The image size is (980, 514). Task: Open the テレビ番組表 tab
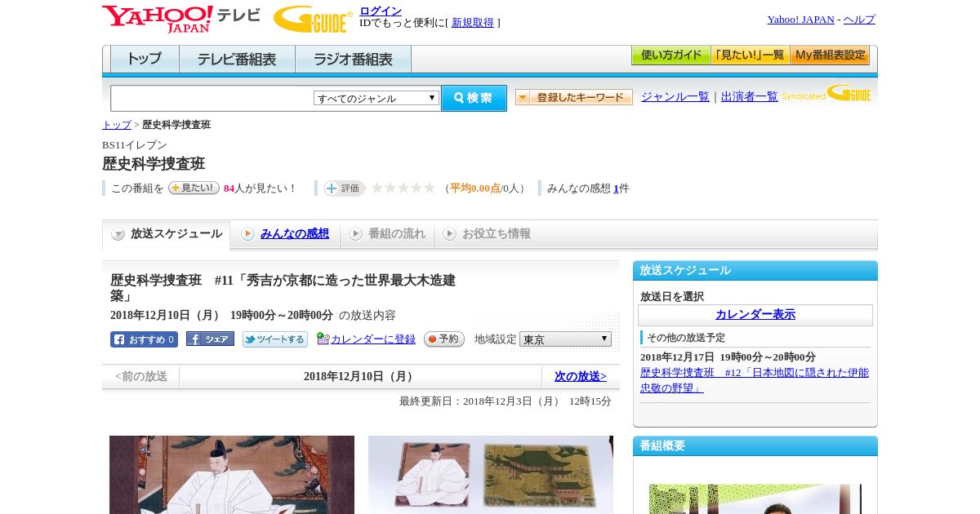[x=237, y=60]
